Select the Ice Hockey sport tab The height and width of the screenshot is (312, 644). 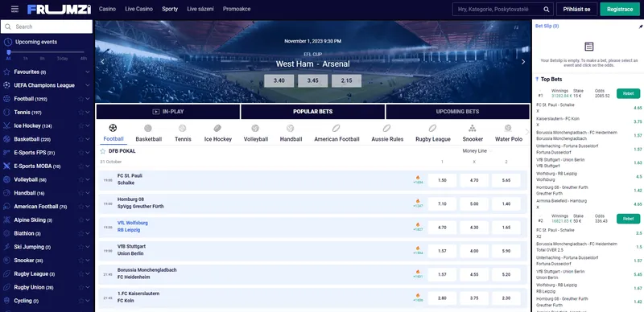[217, 133]
